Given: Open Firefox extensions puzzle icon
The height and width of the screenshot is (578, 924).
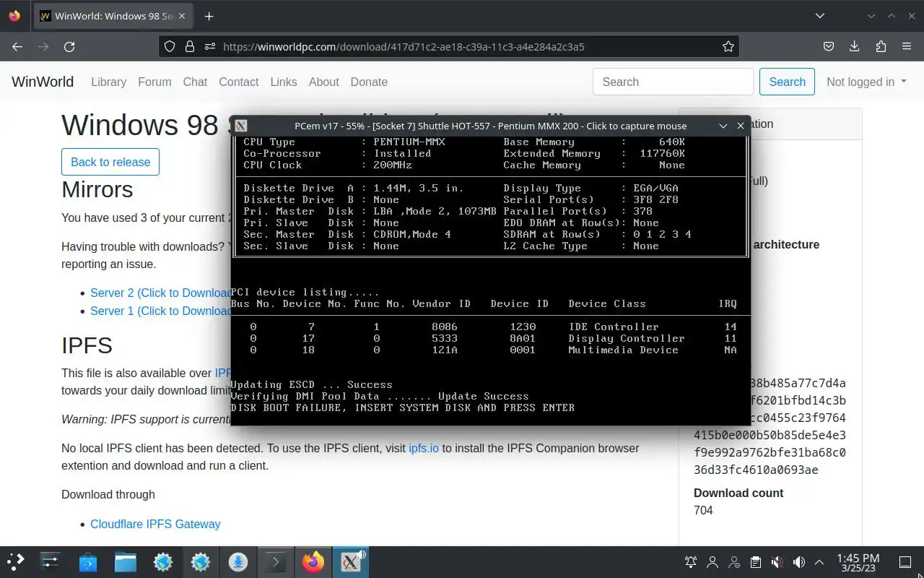Looking at the screenshot, I should 881,46.
